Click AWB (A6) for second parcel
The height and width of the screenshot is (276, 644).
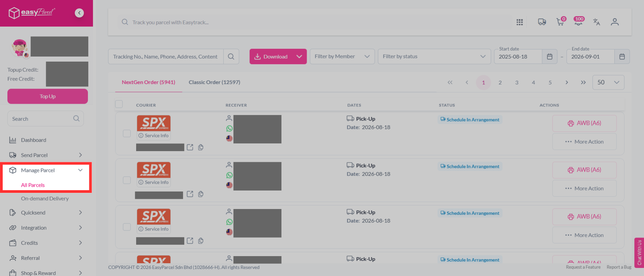584,170
